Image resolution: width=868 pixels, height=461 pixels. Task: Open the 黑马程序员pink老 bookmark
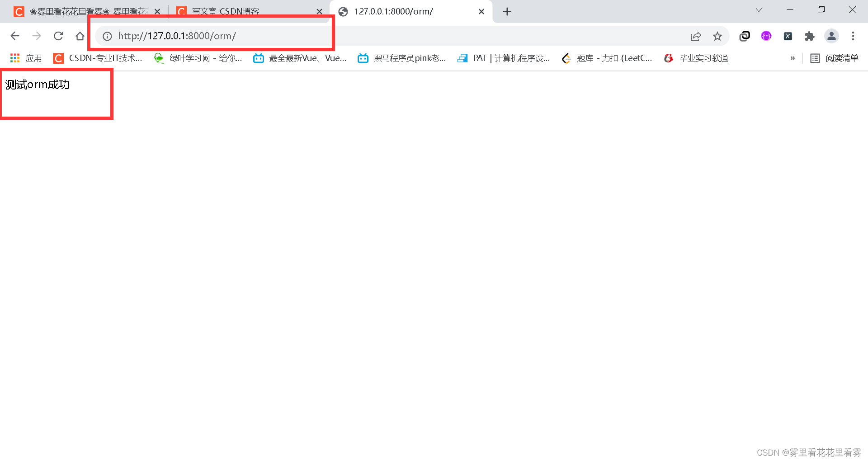pyautogui.click(x=402, y=58)
